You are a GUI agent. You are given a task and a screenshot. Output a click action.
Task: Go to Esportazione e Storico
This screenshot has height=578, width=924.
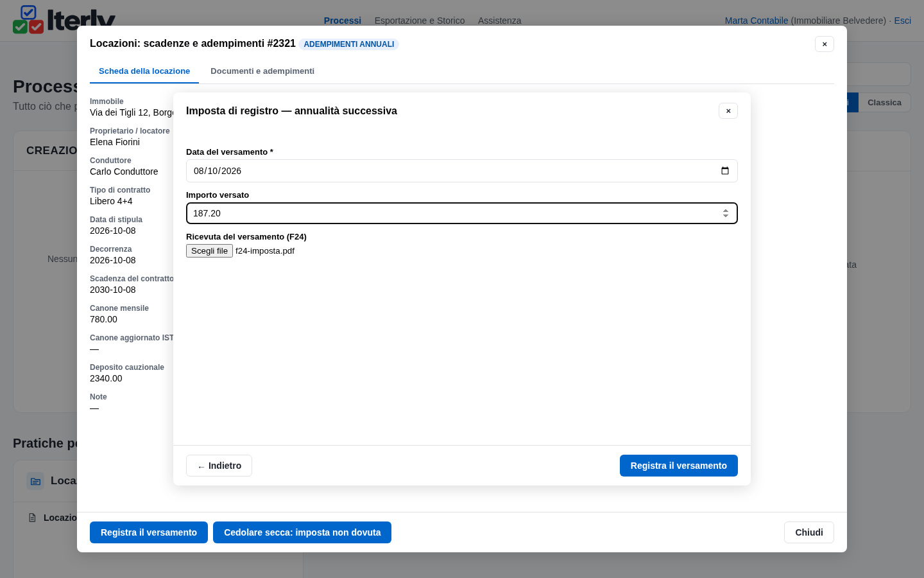pyautogui.click(x=420, y=21)
